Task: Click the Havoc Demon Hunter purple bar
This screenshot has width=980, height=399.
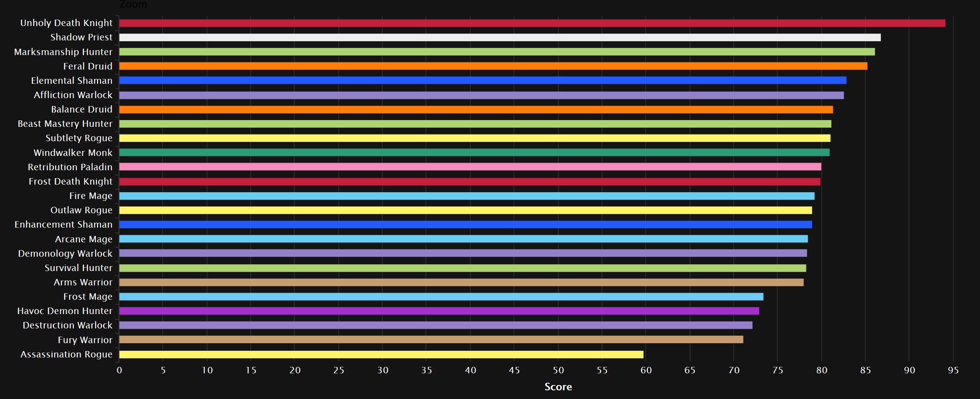Action: [x=439, y=311]
